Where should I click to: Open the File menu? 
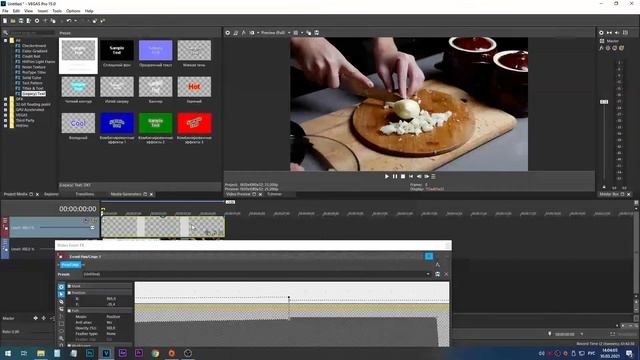5,11
